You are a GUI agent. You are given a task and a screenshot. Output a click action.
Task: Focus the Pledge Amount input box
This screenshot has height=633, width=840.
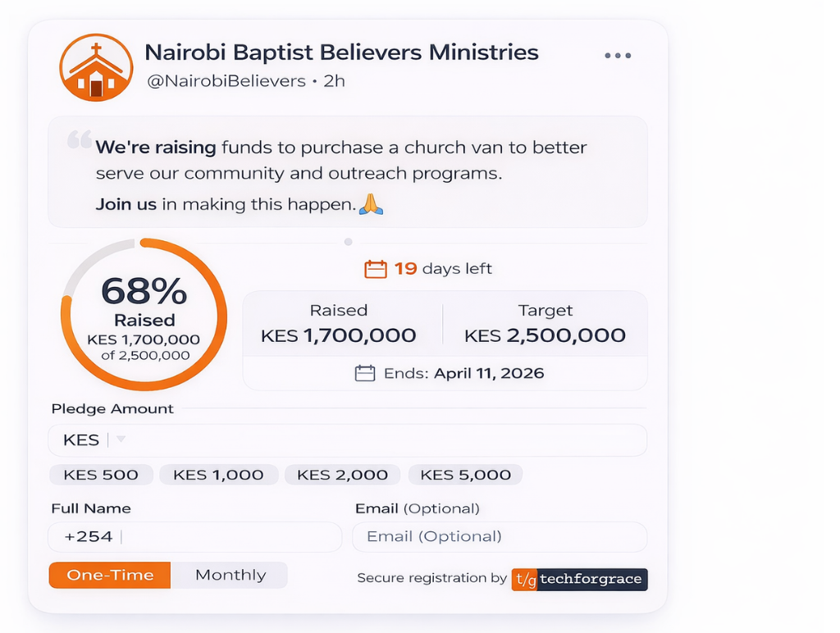(377, 440)
